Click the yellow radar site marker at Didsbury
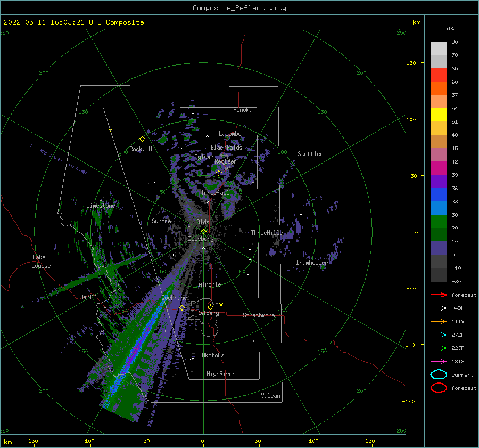Image resolution: width=479 pixels, height=448 pixels. (203, 232)
